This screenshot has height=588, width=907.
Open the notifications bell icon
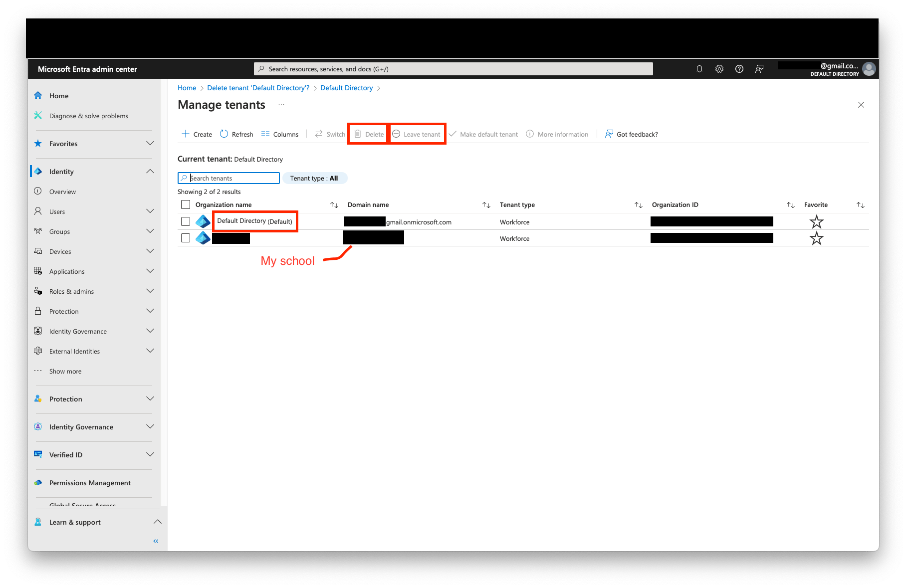[x=699, y=69]
